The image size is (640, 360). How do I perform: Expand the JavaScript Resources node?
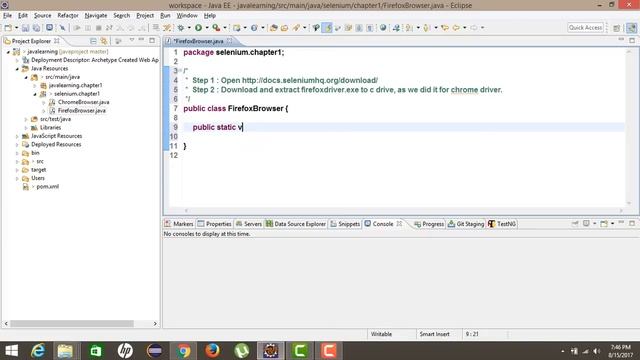coord(17,136)
